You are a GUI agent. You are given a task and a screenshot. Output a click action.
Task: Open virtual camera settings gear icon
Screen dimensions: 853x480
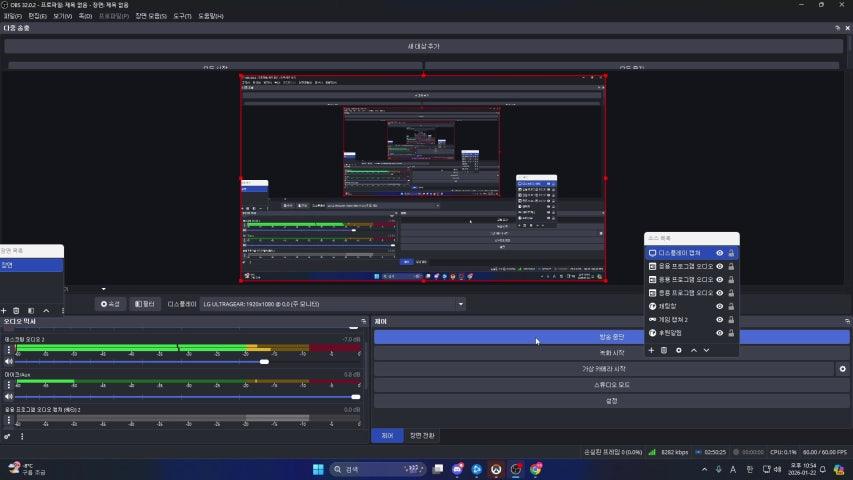click(842, 369)
